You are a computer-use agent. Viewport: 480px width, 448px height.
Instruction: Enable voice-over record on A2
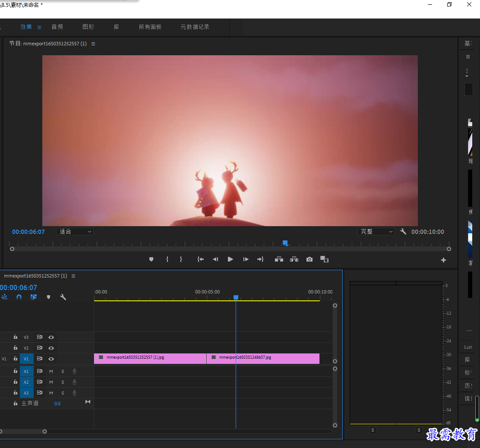point(74,382)
